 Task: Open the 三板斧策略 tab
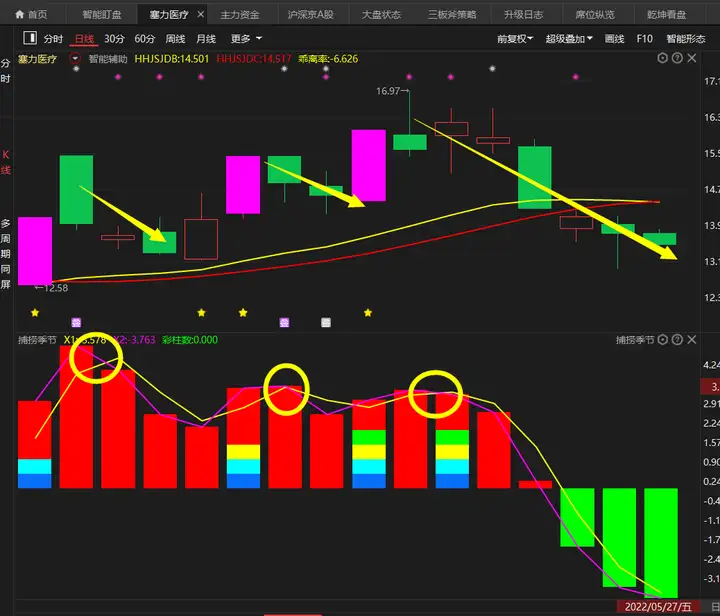pyautogui.click(x=452, y=15)
